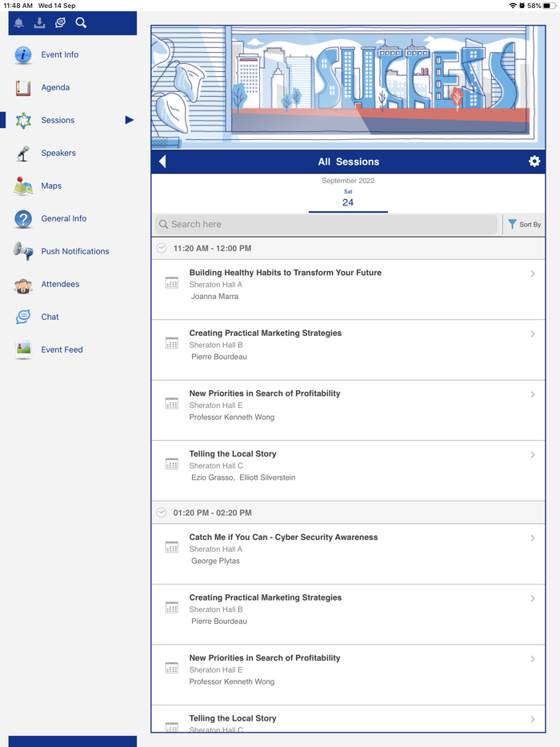This screenshot has width=560, height=747.
Task: Tap the All Sessions header title
Action: (x=348, y=162)
